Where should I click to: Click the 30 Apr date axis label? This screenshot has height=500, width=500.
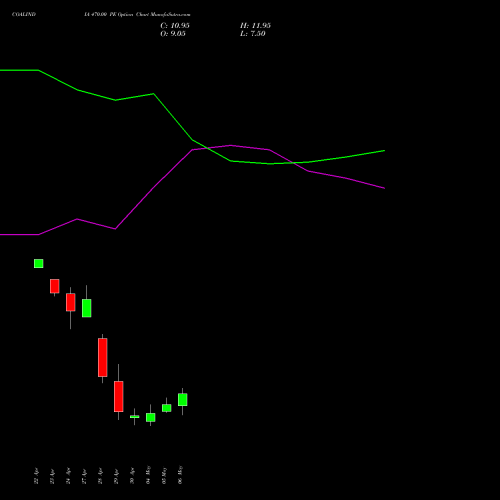132,476
